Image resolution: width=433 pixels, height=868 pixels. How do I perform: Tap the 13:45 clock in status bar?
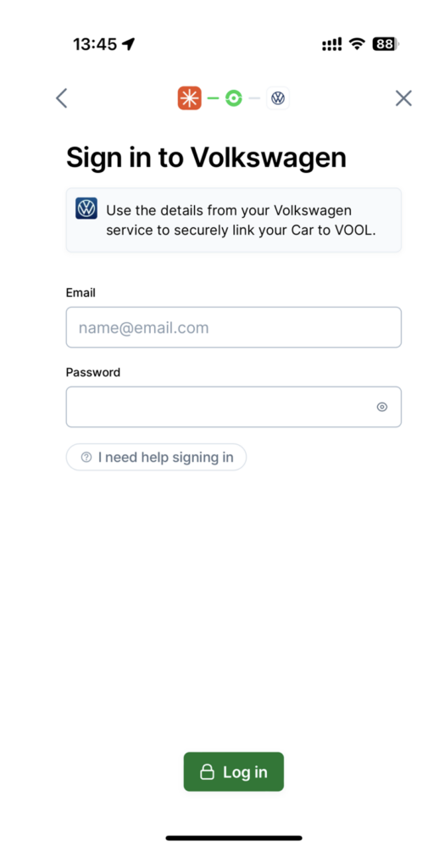coord(96,44)
